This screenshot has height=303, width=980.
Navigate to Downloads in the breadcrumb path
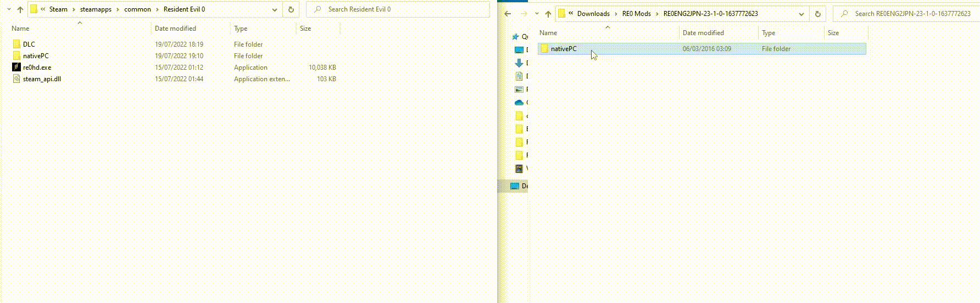point(593,14)
